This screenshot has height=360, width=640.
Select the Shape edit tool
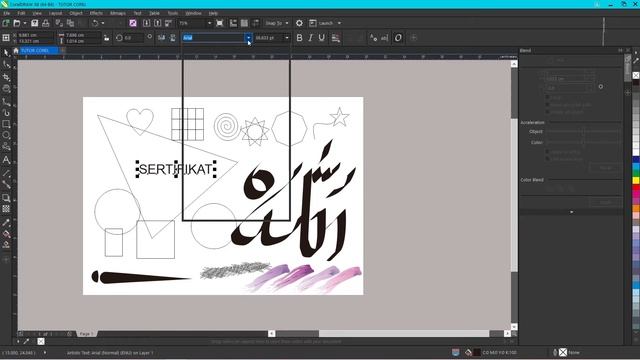pos(6,65)
